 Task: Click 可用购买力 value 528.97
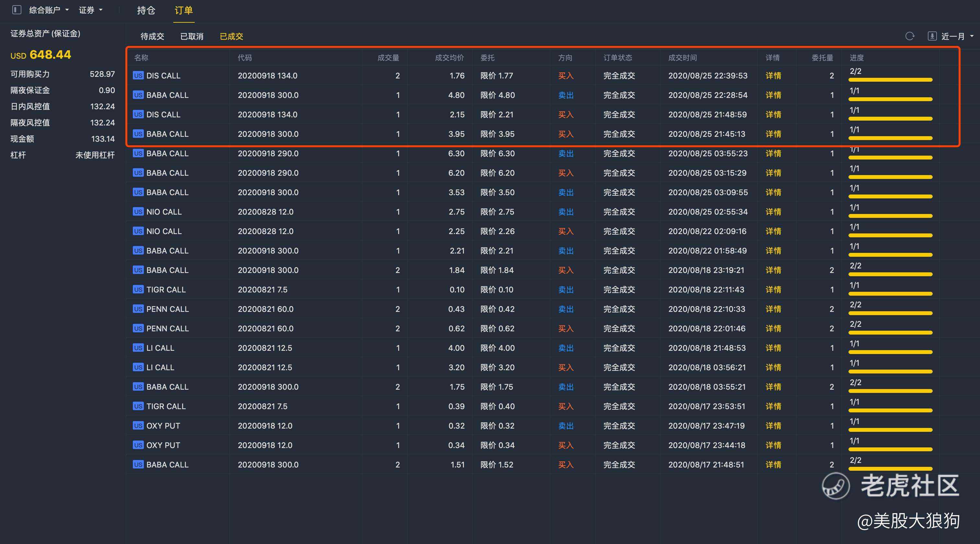tap(102, 74)
